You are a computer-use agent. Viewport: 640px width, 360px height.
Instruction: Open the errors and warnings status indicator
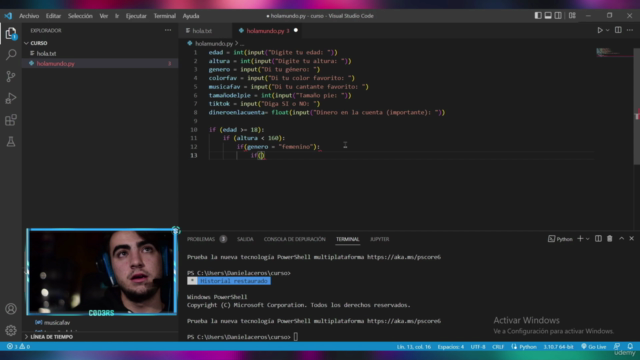[18, 347]
